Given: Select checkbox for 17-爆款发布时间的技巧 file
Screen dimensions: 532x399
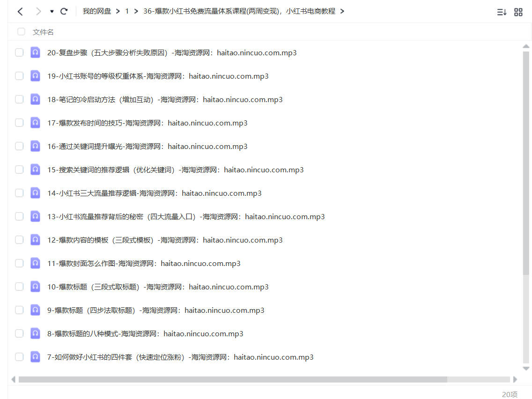Looking at the screenshot, I should 19,123.
